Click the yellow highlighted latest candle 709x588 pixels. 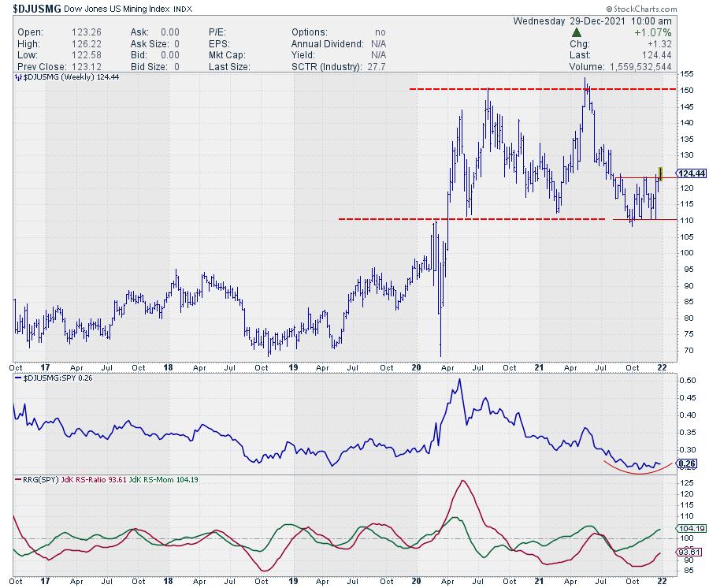[x=660, y=174]
